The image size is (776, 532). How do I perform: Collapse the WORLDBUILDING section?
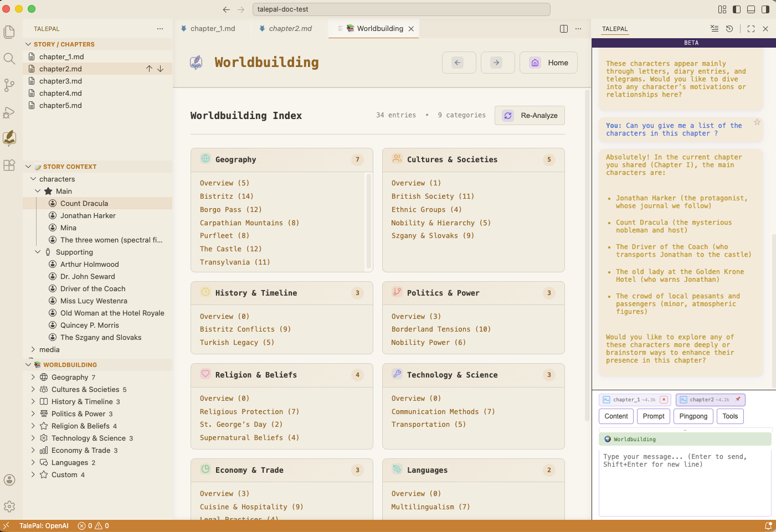point(28,365)
